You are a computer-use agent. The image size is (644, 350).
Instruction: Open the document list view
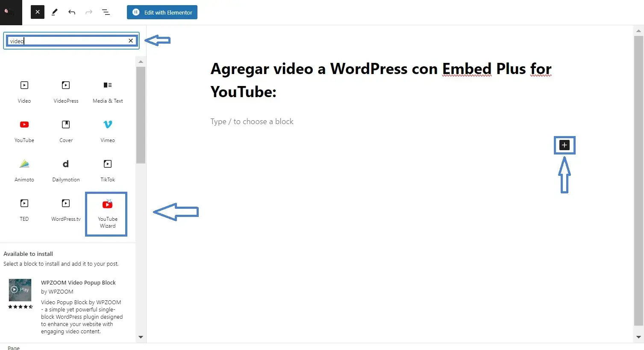(x=106, y=12)
